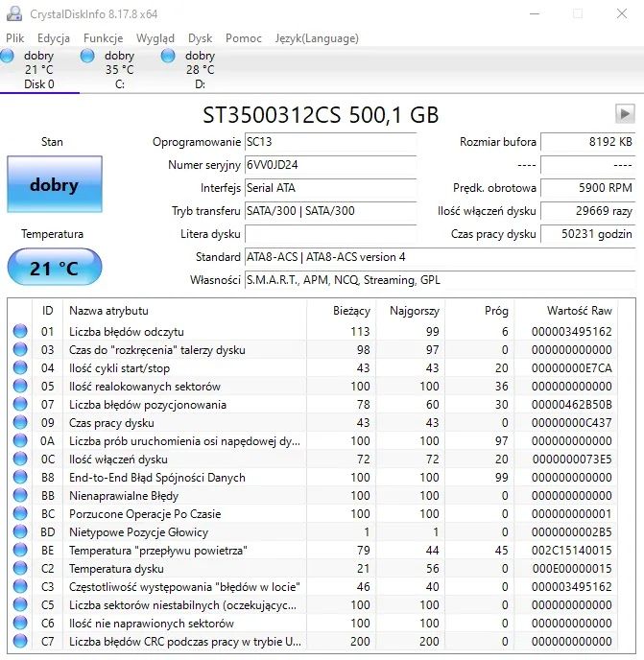Click the blue status orb on the D: tab
Viewport: 644px width, 660px height.
click(x=168, y=56)
